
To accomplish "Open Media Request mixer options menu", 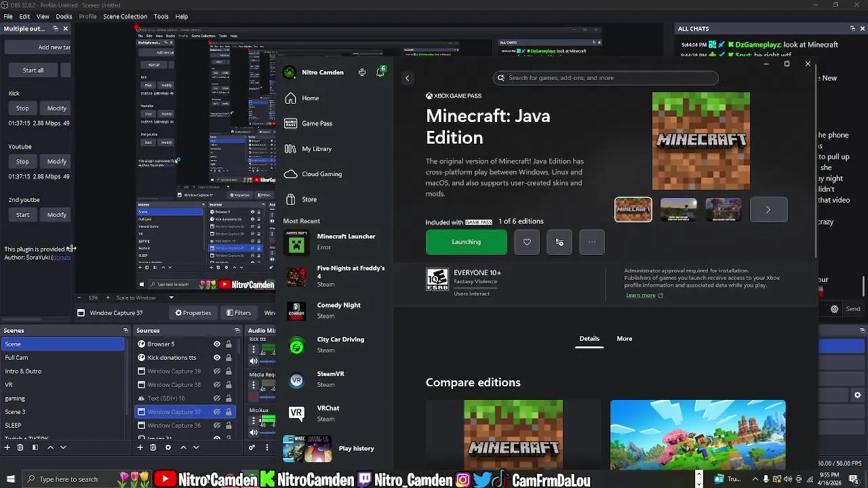I will (254, 385).
